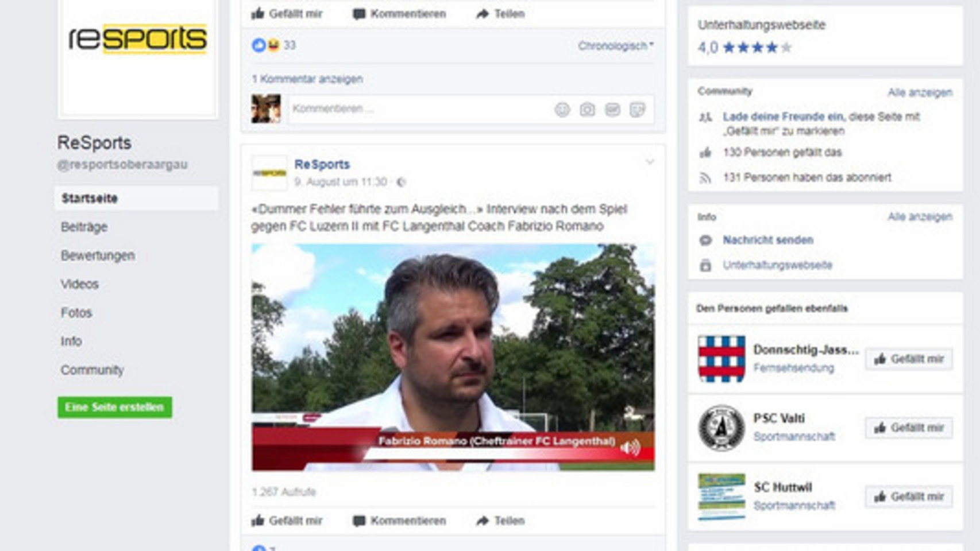
Task: Open the SC Huttwil page name link
Action: pos(783,487)
